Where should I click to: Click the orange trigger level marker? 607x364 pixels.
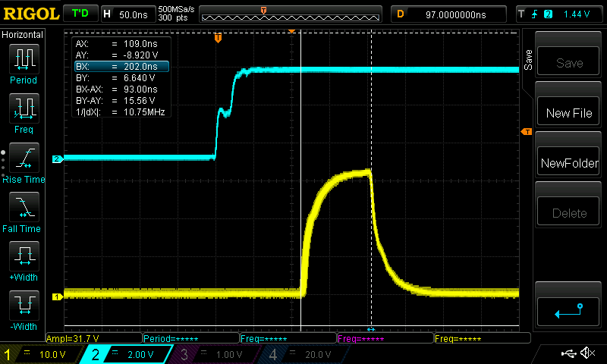[525, 133]
